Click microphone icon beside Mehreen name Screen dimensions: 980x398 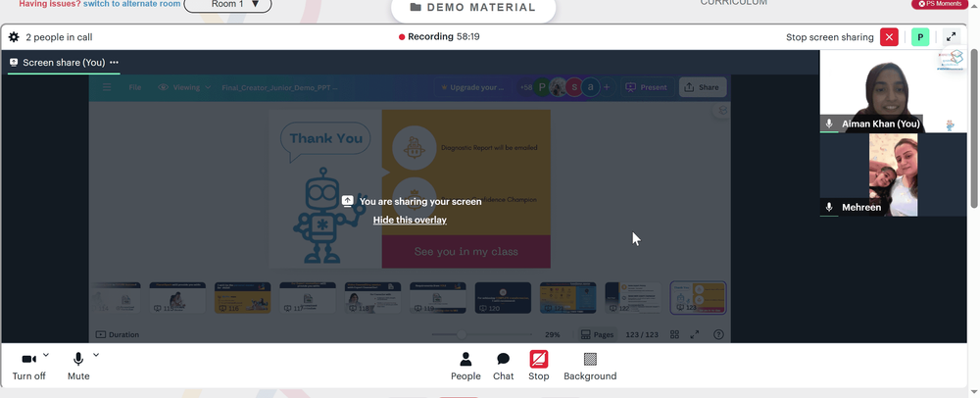830,207
